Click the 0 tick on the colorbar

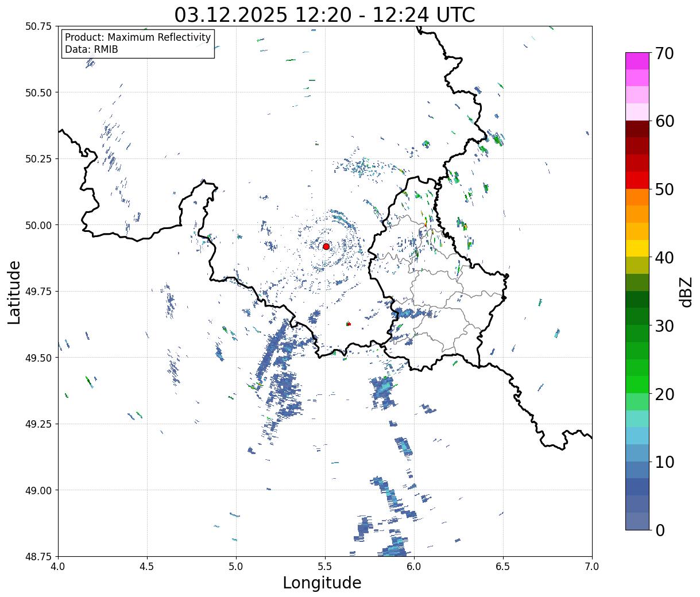659,530
